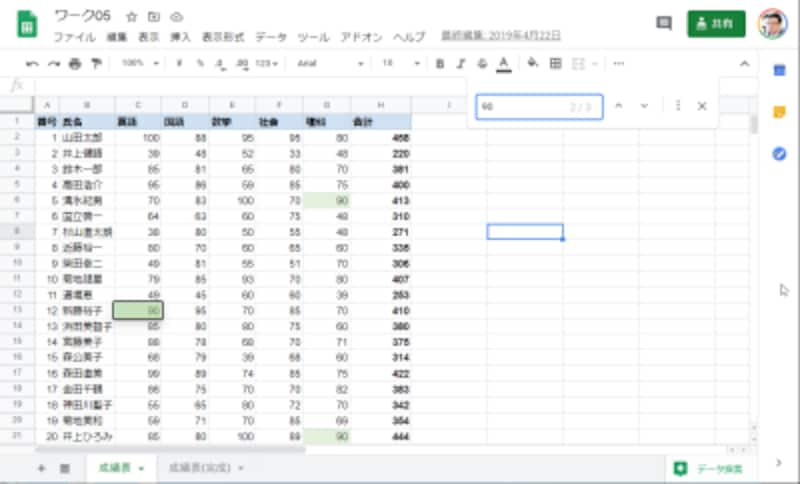Open the borders grid icon
This screenshot has height=484, width=800.
pos(556,63)
